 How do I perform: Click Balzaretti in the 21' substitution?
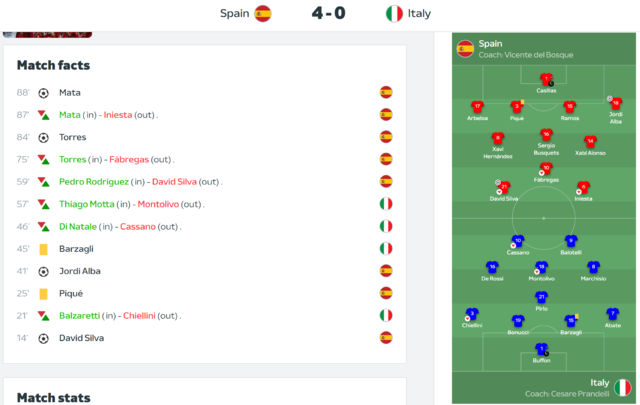pyautogui.click(x=80, y=316)
